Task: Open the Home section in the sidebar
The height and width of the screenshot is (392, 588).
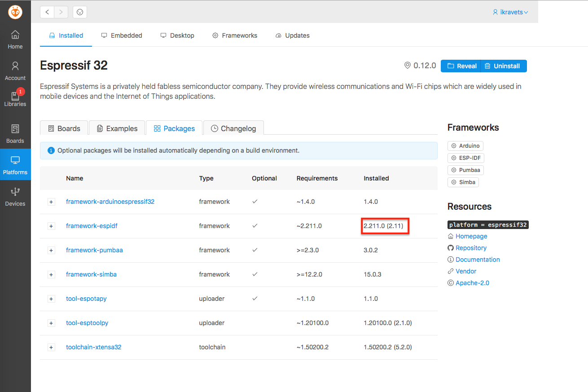Action: coord(15,40)
